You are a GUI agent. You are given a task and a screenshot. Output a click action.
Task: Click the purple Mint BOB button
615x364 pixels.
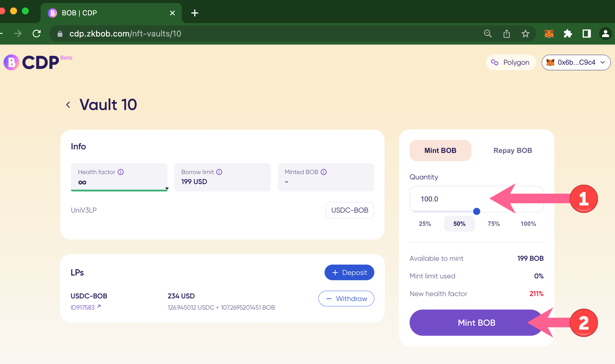(x=477, y=323)
